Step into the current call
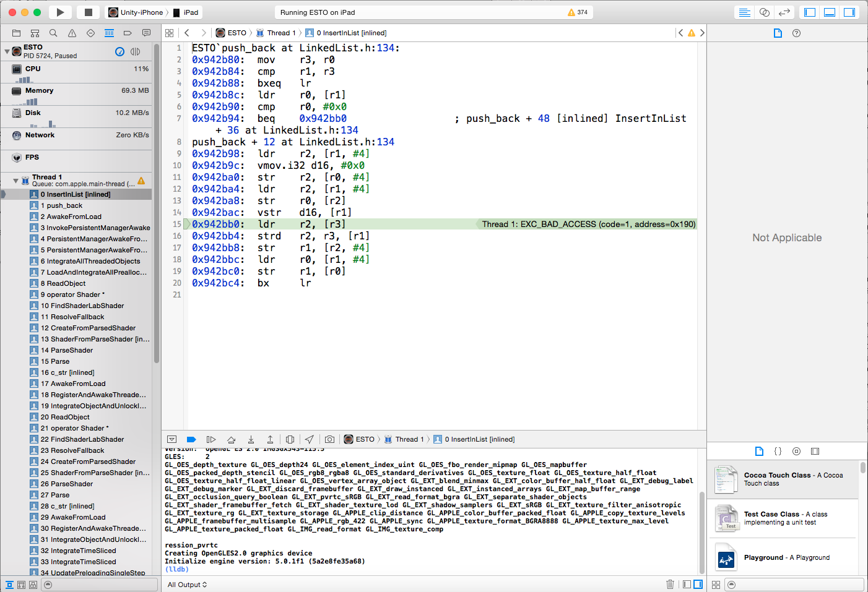This screenshot has width=868, height=592. click(x=251, y=439)
